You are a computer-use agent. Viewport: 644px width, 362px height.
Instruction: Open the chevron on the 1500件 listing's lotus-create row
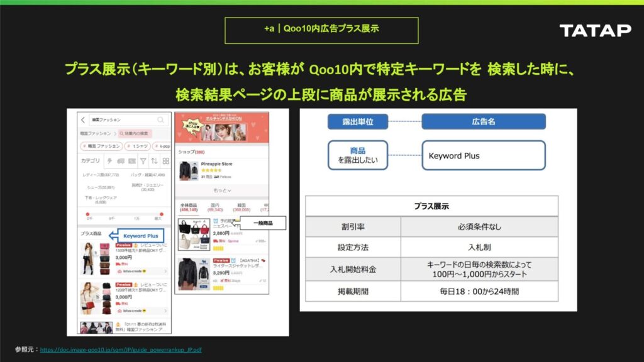point(165,271)
